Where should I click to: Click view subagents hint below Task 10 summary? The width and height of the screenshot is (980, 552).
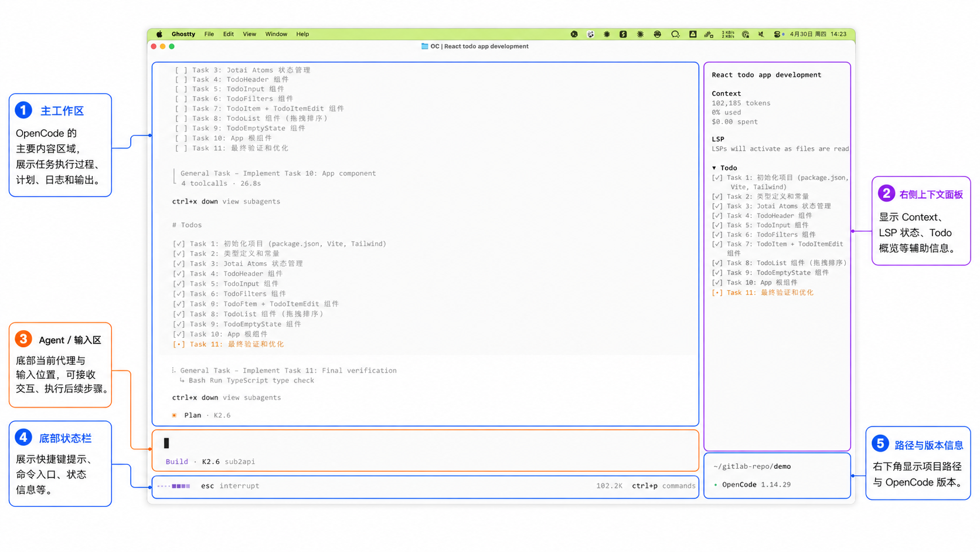(226, 201)
